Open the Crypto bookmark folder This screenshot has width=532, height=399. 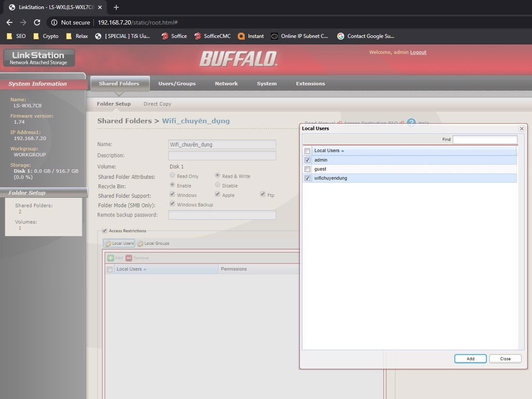[x=46, y=36]
